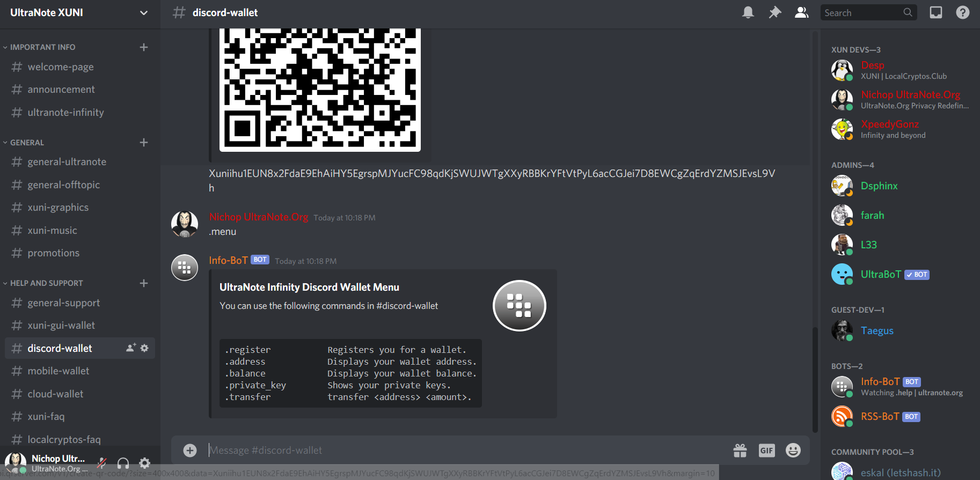The height and width of the screenshot is (480, 980).
Task: Click Nichop avatar beside .menu message
Action: coord(185,224)
